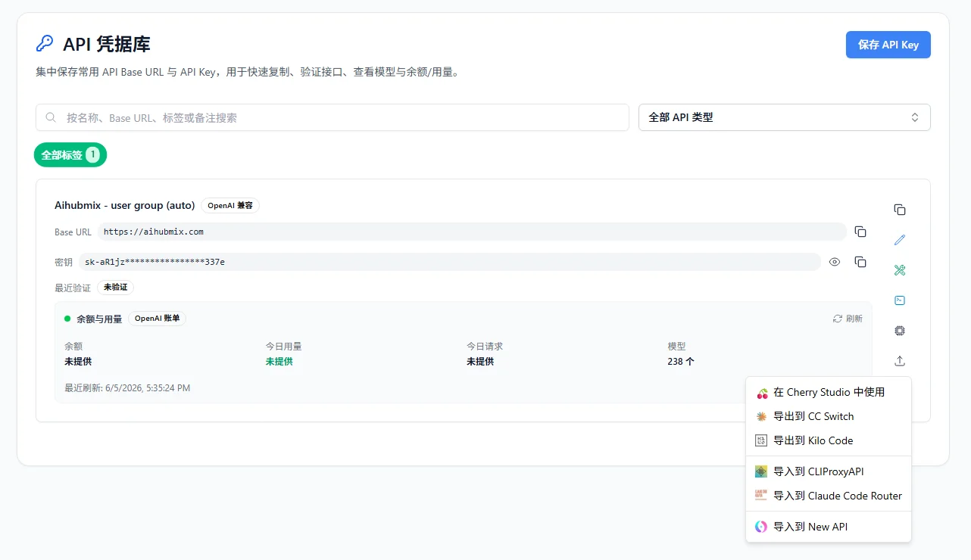Click the export upload icon
971x560 pixels.
pos(900,361)
